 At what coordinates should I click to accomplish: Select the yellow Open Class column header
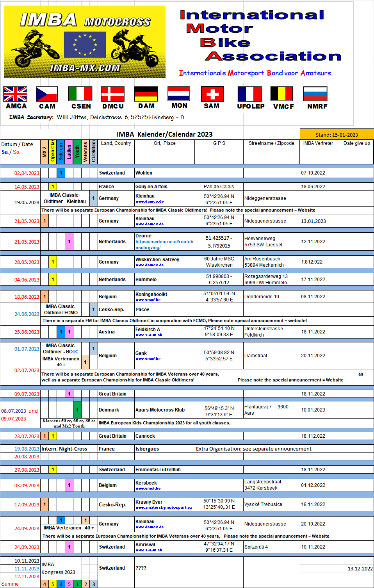(x=53, y=152)
